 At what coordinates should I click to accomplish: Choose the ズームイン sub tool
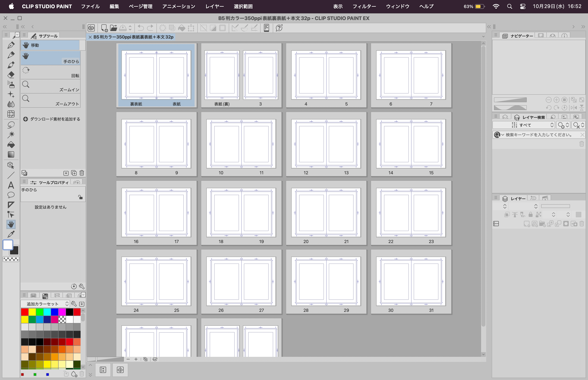(x=51, y=86)
